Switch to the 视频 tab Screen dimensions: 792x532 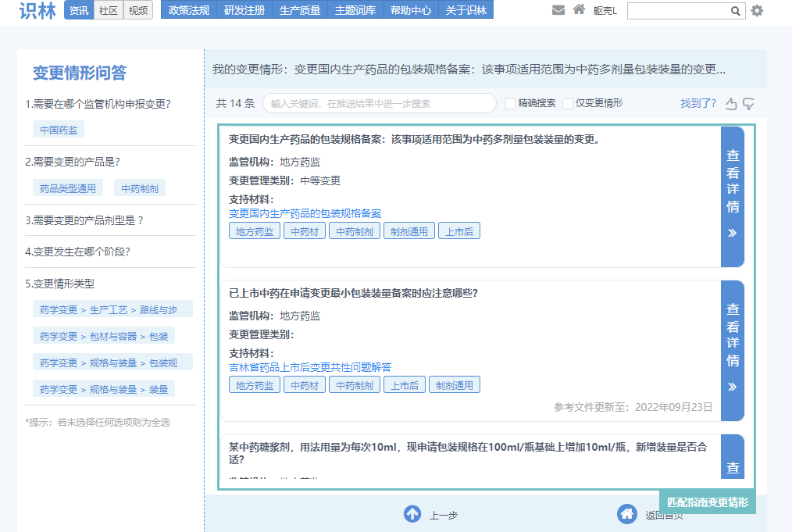tap(138, 10)
